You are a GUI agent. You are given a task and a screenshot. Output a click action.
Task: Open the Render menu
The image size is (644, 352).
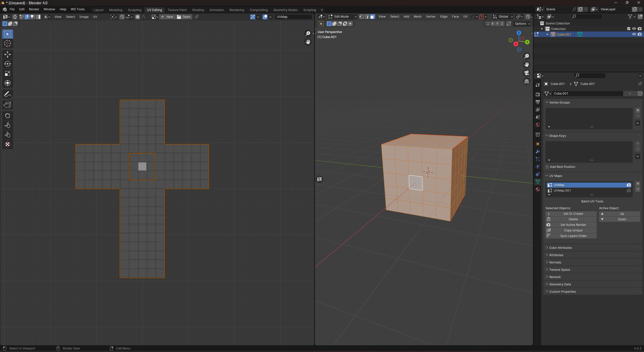click(34, 9)
